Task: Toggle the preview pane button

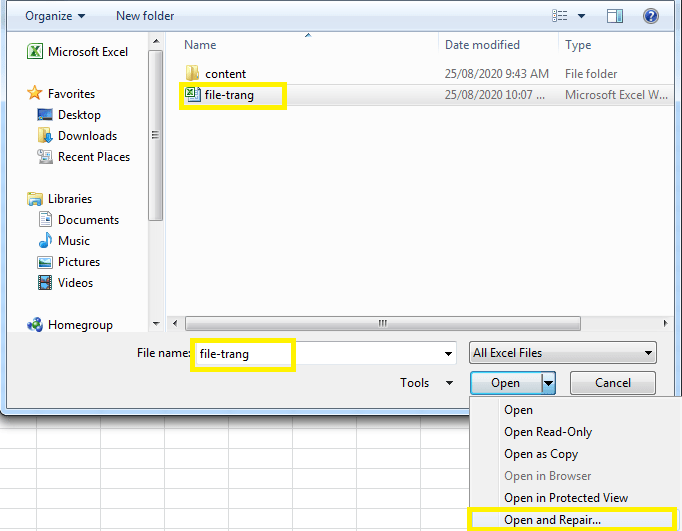Action: [x=615, y=16]
